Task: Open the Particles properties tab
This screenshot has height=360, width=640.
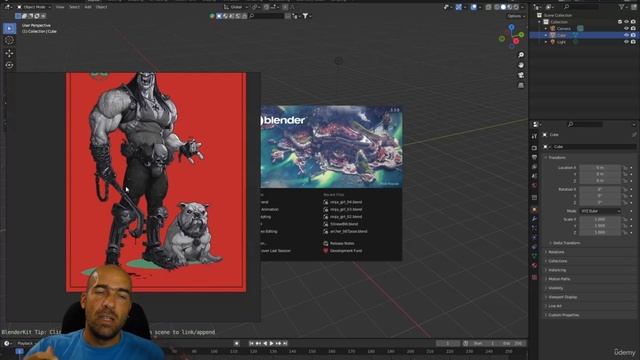Action: pos(534,229)
